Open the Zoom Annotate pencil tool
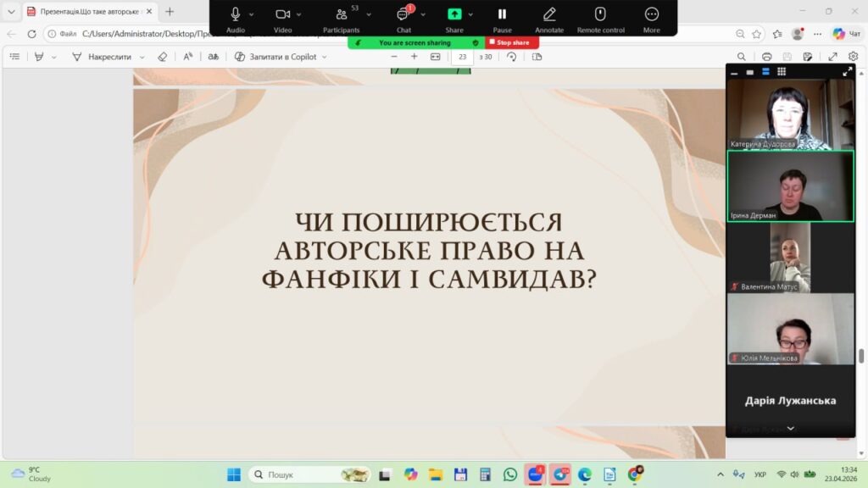Screen dimensions: 868x488 pos(549,14)
